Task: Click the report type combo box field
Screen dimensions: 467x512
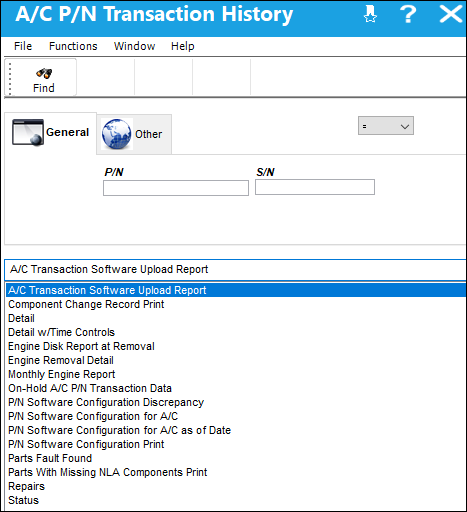Action: tap(235, 269)
